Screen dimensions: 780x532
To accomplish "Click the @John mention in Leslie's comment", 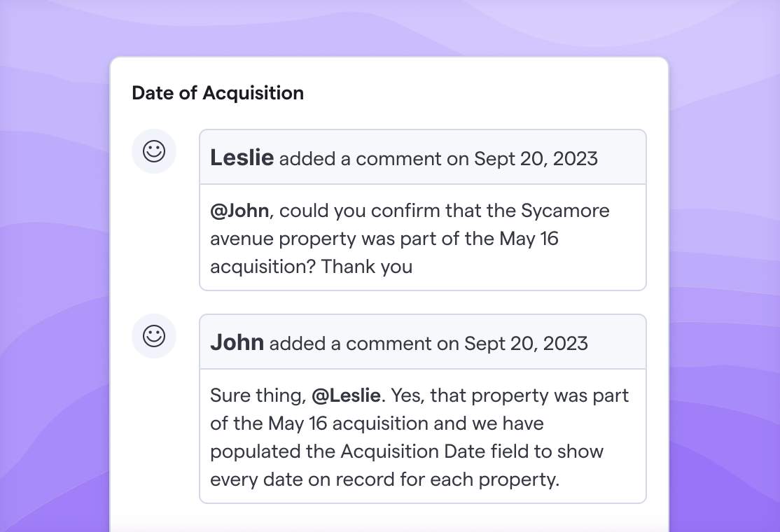I will 239,211.
